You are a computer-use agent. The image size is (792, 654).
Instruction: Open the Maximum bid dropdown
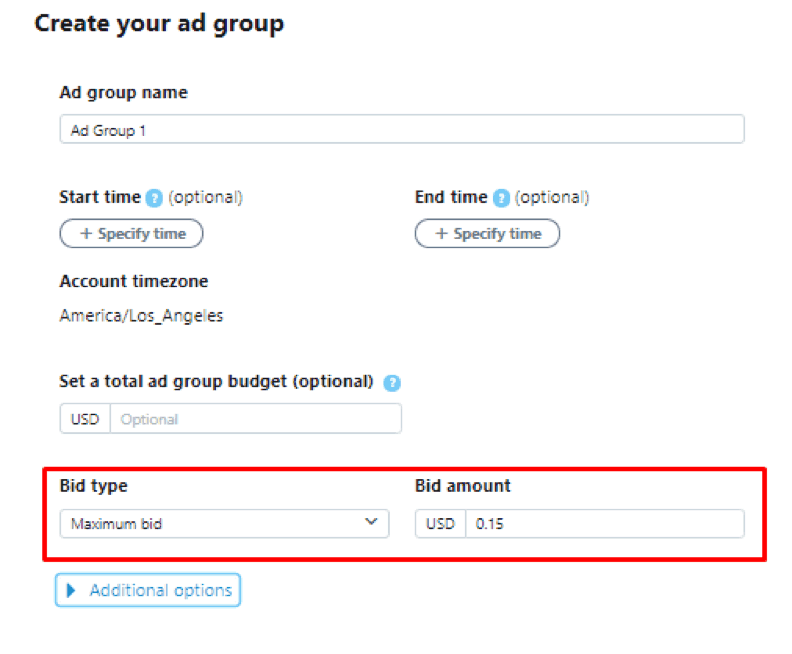224,523
